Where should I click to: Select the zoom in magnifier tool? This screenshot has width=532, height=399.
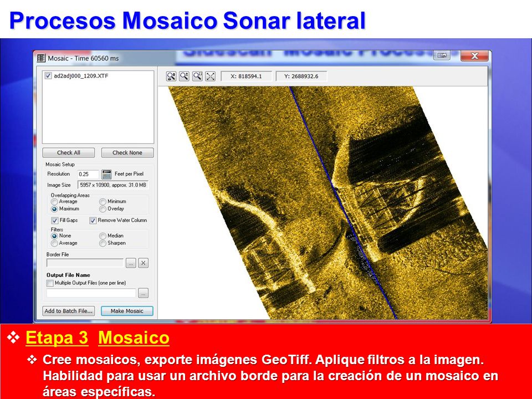(x=184, y=76)
